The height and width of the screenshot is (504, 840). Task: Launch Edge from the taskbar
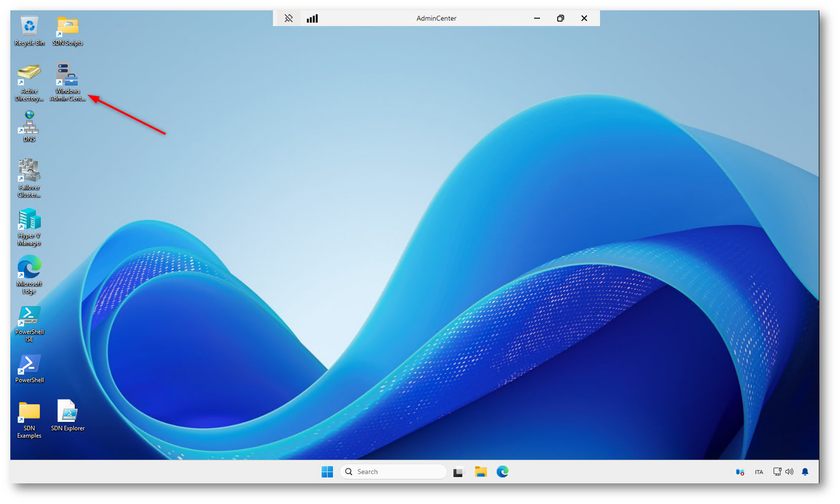[x=502, y=472]
